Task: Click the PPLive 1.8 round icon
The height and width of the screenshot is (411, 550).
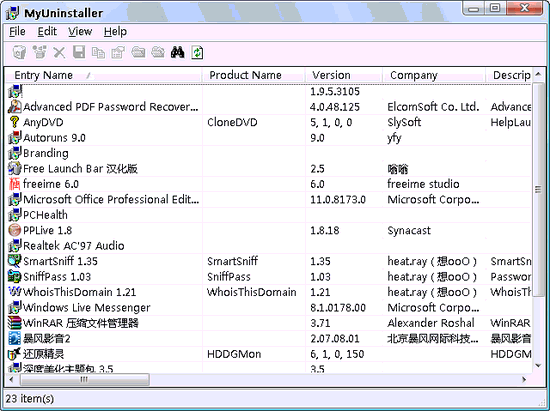Action: click(14, 230)
